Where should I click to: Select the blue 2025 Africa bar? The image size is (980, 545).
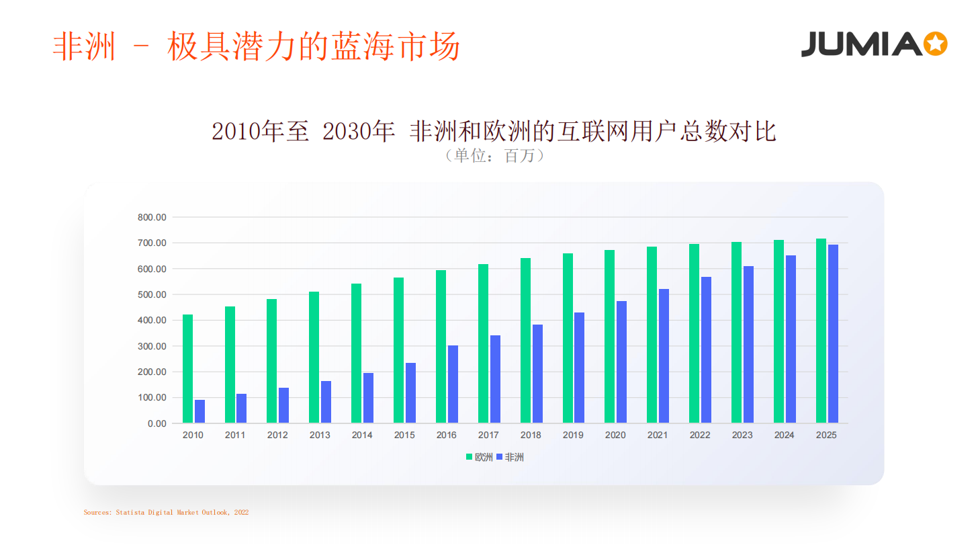pyautogui.click(x=833, y=334)
